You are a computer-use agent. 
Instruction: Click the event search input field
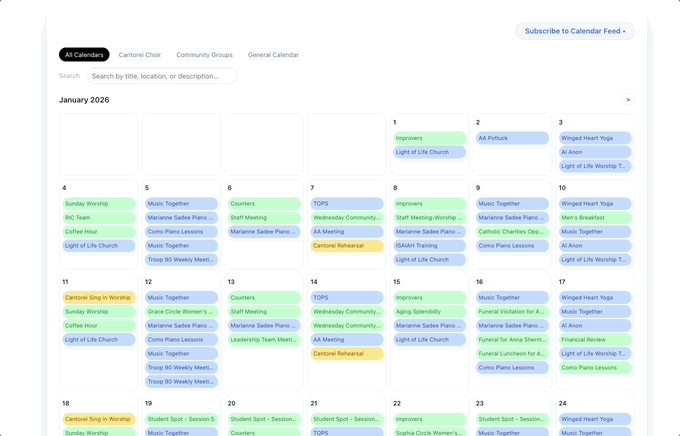(161, 76)
